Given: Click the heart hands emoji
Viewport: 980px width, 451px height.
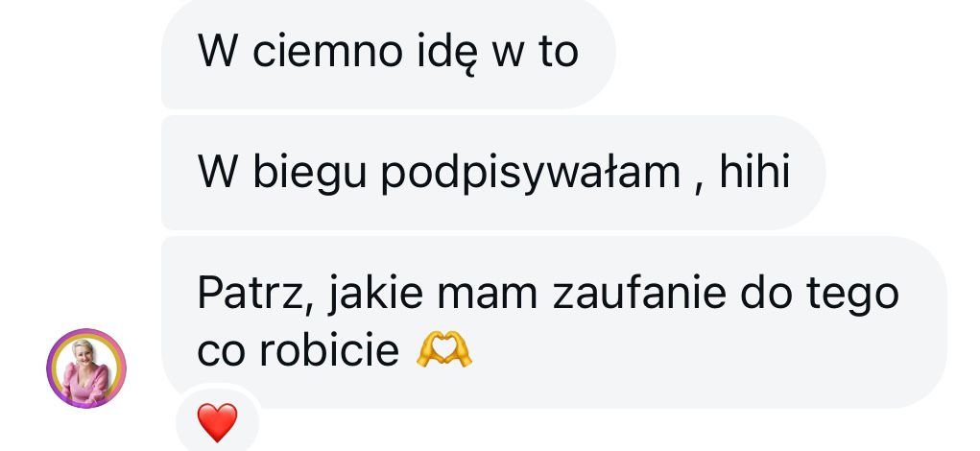Looking at the screenshot, I should [443, 350].
